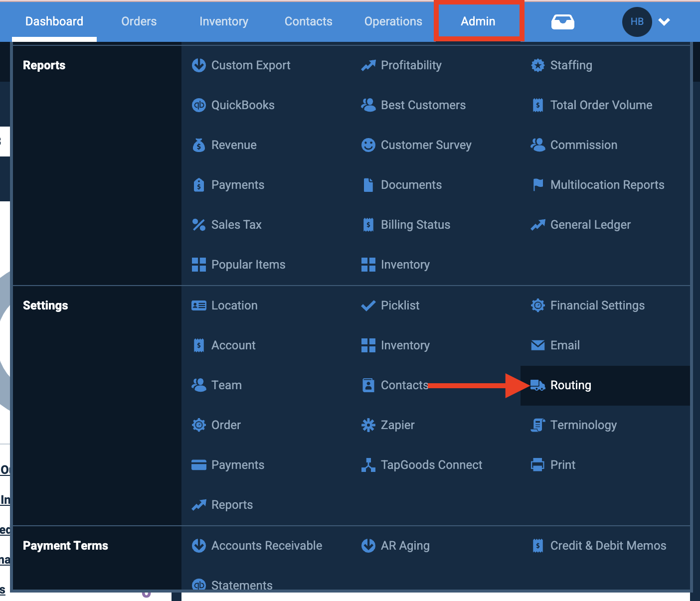Click the QuickBooks logo icon under Reports
Screen dimensions: 700x601
point(199,105)
